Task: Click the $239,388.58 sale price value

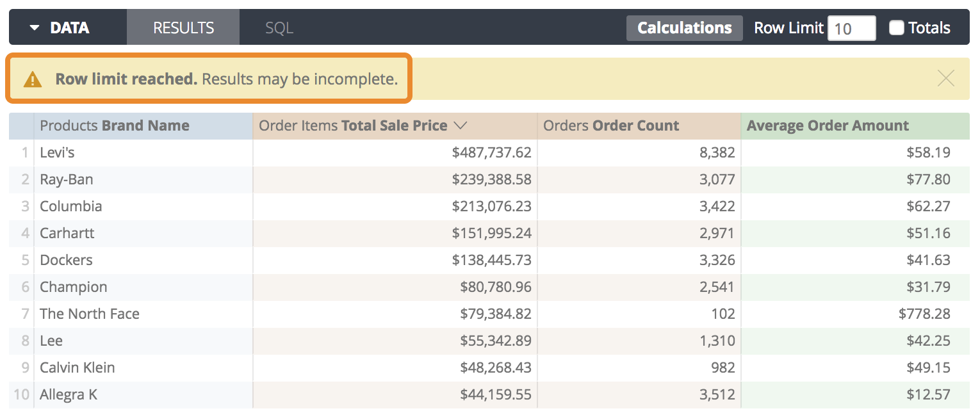Action: pyautogui.click(x=491, y=179)
